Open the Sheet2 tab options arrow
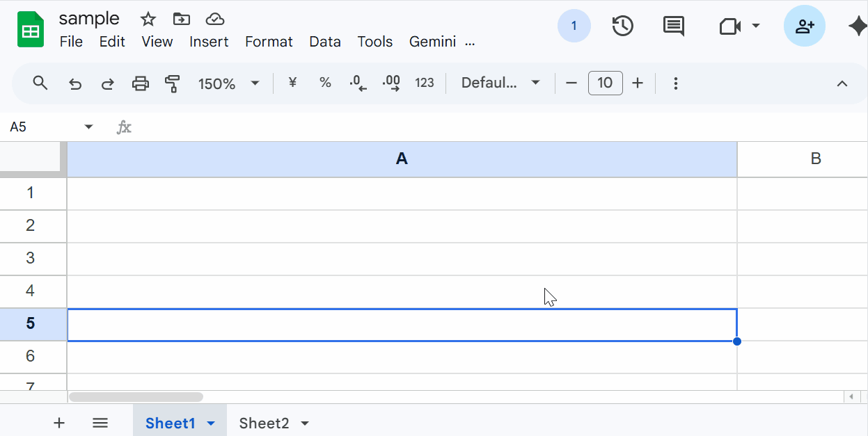868x436 pixels. click(x=304, y=423)
